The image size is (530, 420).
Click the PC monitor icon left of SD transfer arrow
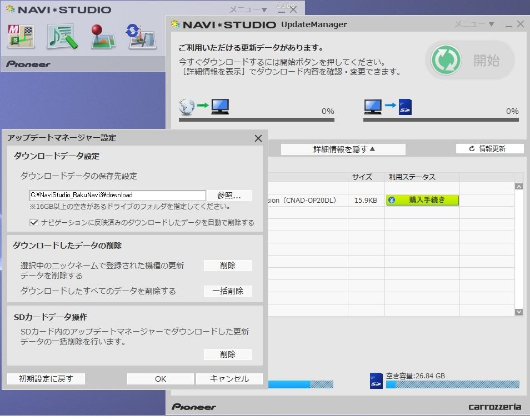tap(373, 107)
